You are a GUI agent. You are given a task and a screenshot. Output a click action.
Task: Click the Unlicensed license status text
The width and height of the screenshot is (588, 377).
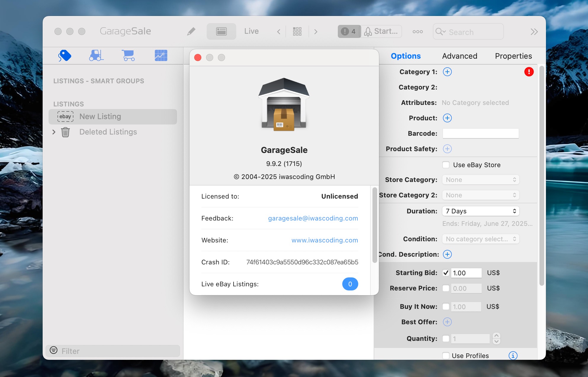[340, 196]
